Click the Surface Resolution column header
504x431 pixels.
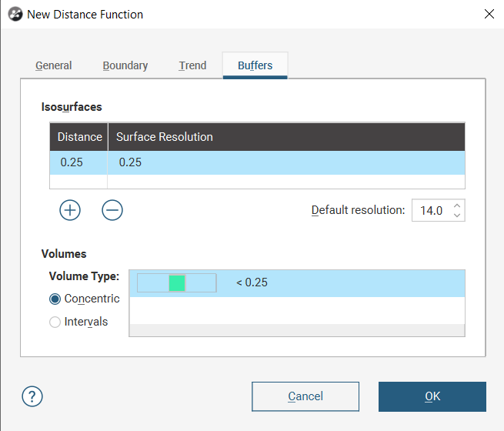[x=286, y=137]
